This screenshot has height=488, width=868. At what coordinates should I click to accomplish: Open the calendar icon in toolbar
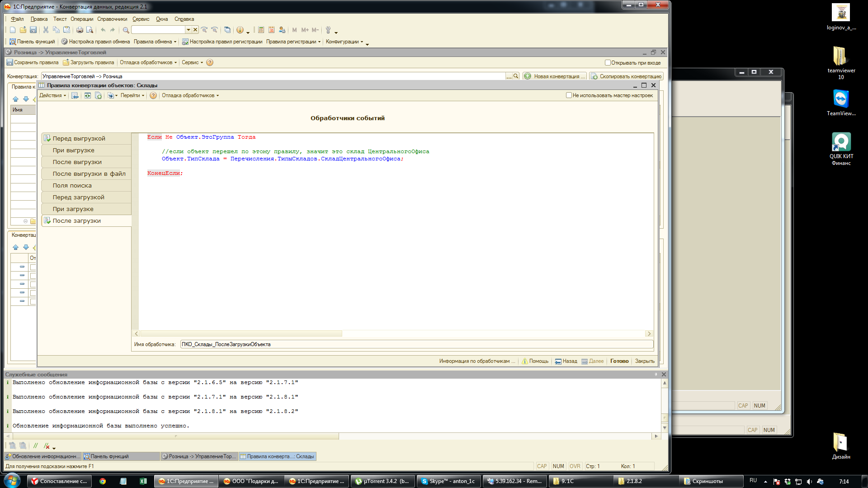click(271, 30)
